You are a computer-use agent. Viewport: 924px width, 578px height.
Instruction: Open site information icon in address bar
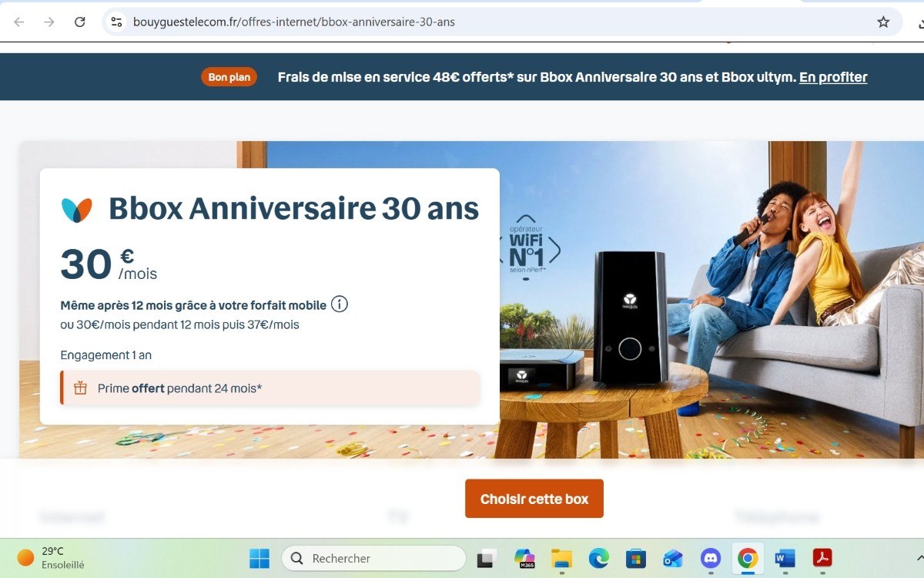coord(116,22)
